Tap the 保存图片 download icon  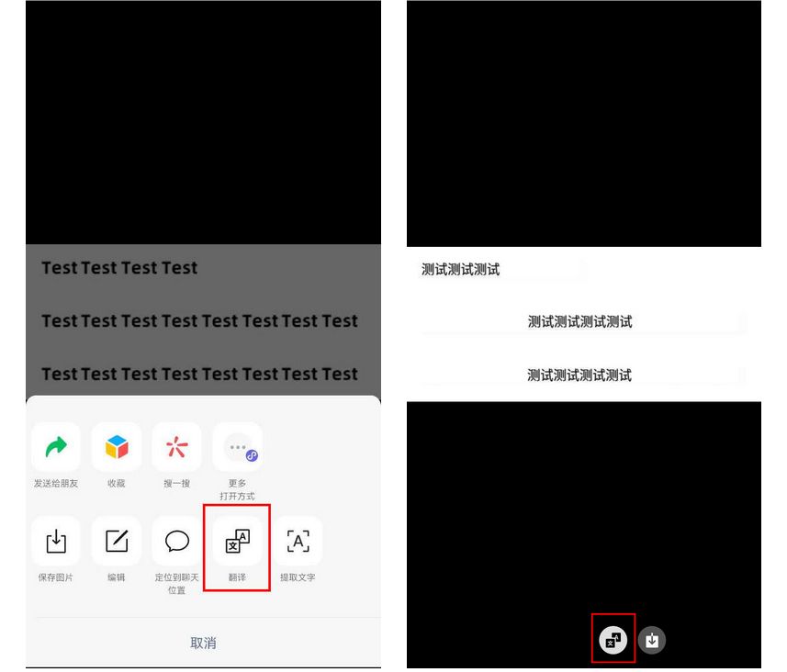[x=56, y=541]
